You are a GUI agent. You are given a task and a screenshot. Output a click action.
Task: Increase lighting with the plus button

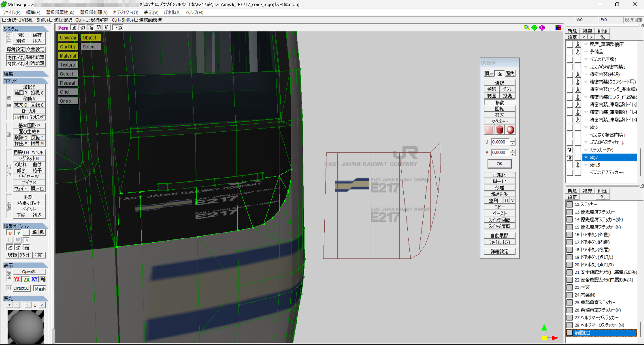10,305
